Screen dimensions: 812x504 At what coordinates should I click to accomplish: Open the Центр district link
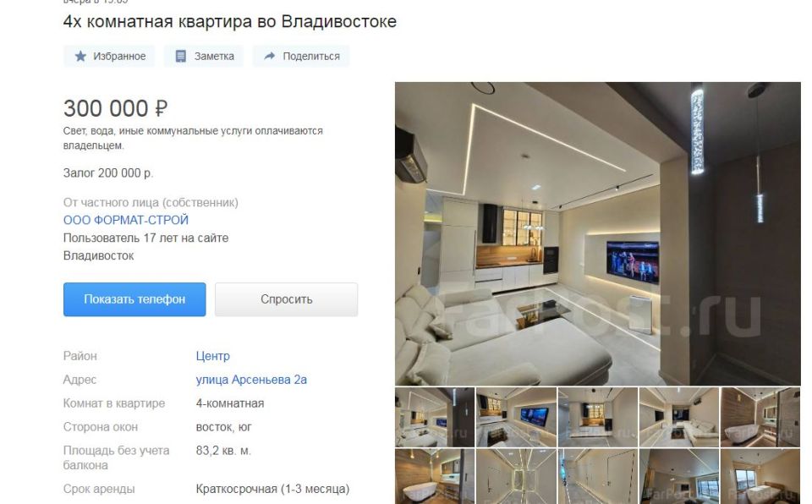(x=213, y=356)
